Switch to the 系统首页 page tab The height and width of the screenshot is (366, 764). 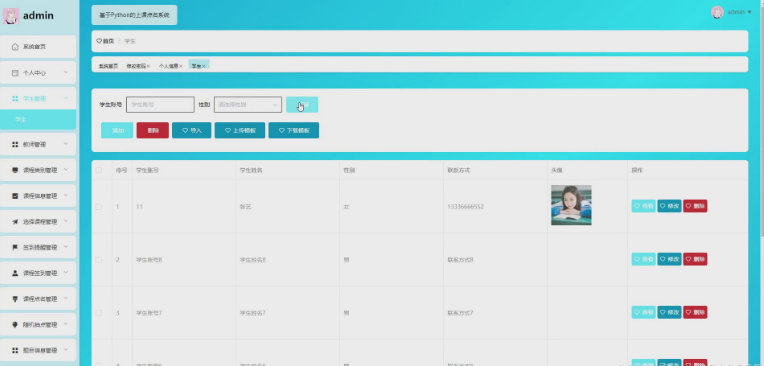[x=108, y=66]
